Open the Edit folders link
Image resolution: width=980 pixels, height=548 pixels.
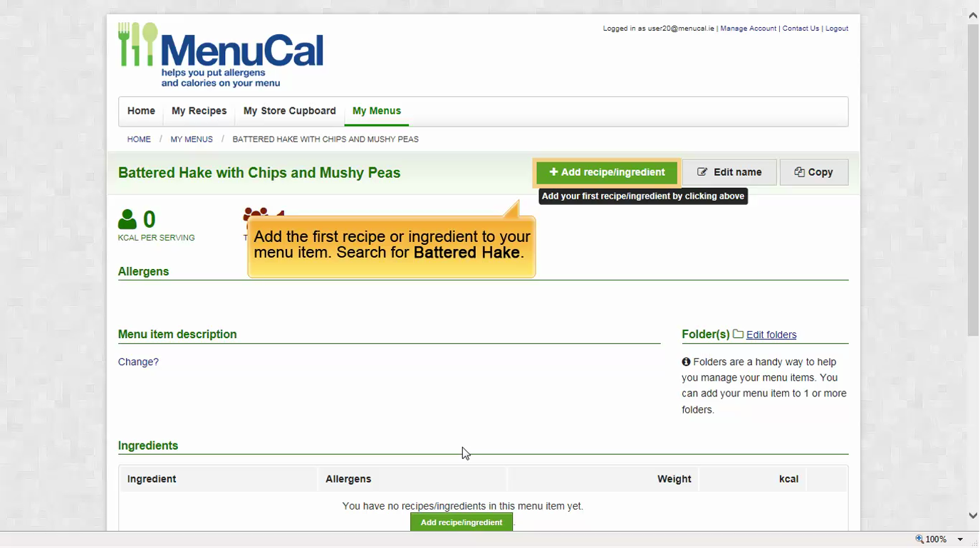[771, 334]
